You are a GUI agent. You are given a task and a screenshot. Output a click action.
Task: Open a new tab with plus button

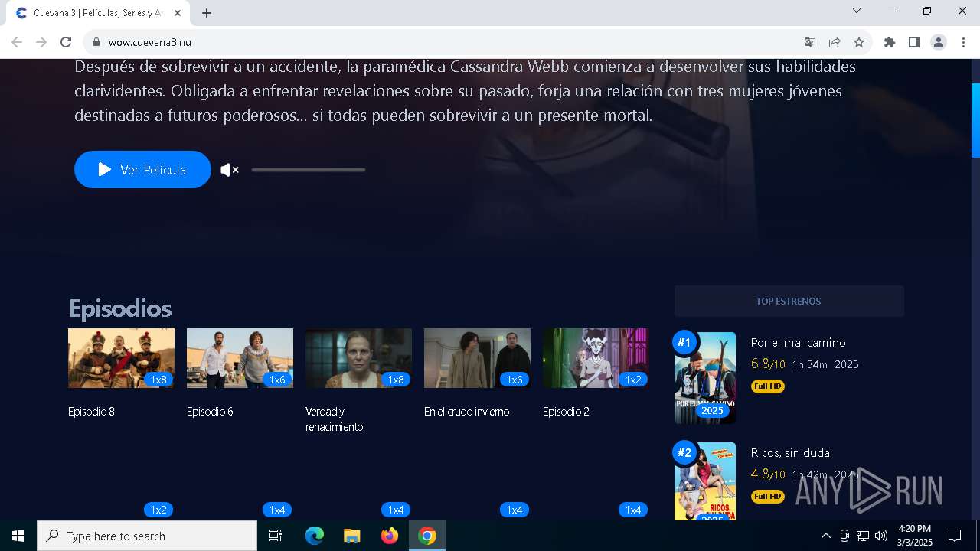(207, 13)
